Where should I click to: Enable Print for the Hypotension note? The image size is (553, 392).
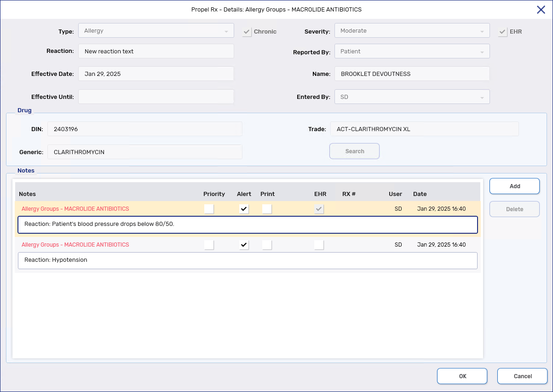[267, 245]
